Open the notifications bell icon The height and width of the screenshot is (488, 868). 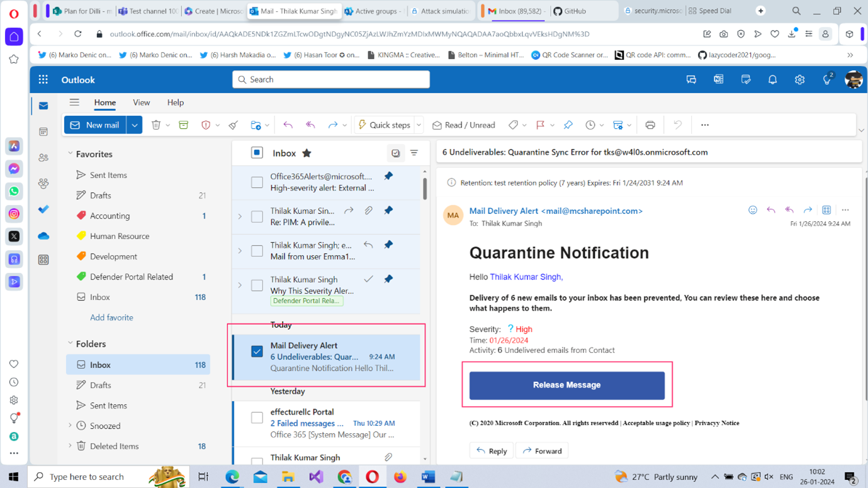click(x=772, y=80)
